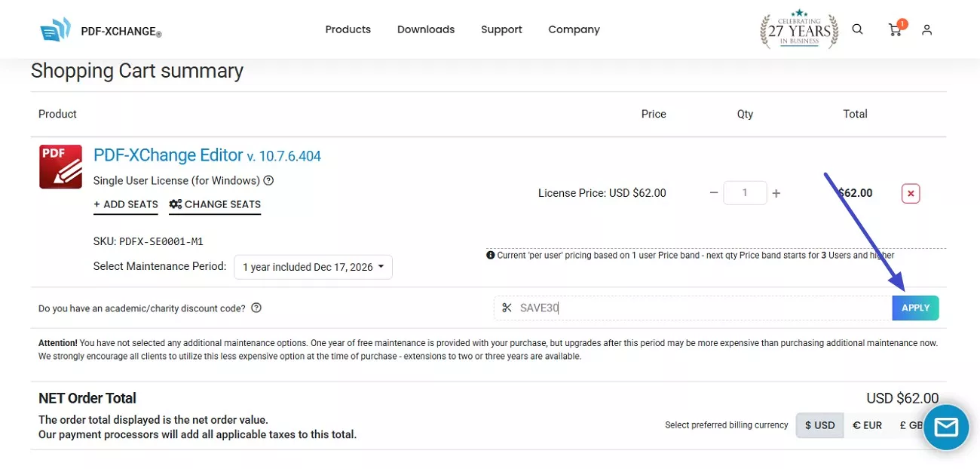The width and height of the screenshot is (980, 469).
Task: Select USD billing currency
Action: pos(819,425)
